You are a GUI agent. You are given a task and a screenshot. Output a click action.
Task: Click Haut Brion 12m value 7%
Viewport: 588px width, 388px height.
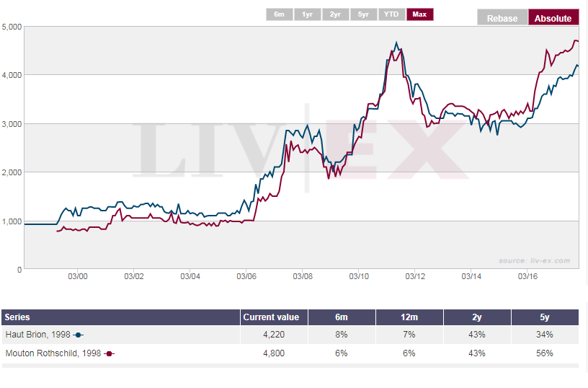point(409,335)
